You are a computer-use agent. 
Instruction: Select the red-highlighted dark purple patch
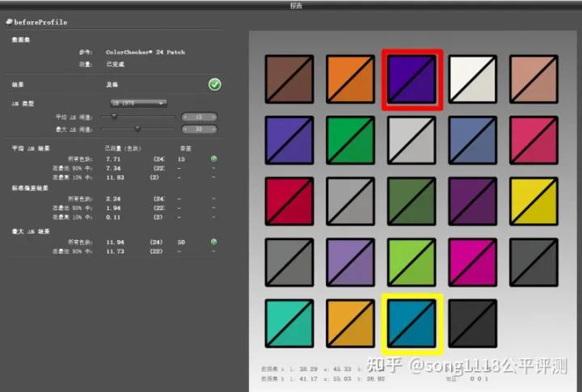(412, 79)
